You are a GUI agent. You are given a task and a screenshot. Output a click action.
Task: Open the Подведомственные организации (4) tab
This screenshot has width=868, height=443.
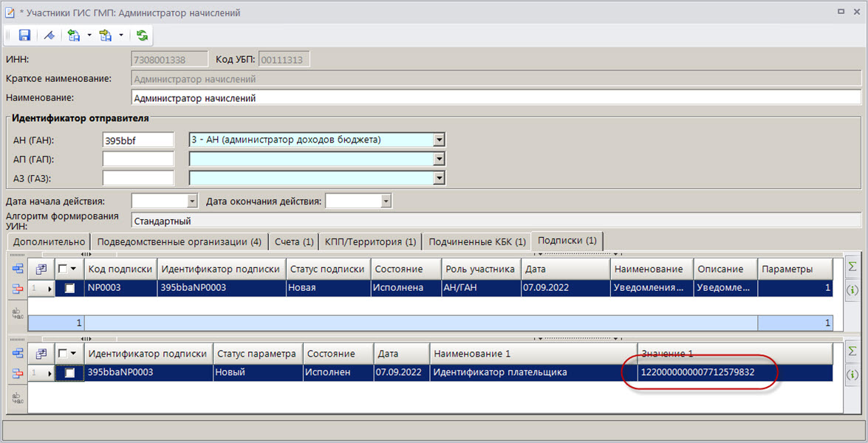point(179,241)
